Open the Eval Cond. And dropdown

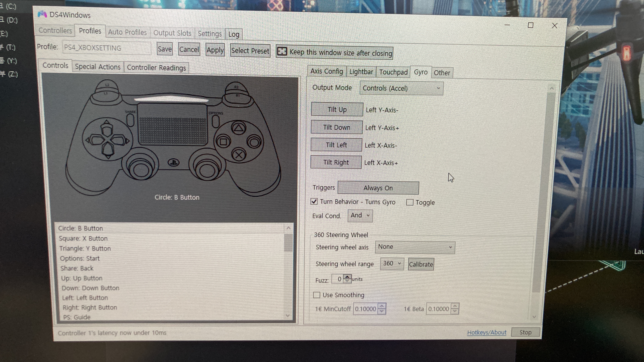(x=360, y=215)
